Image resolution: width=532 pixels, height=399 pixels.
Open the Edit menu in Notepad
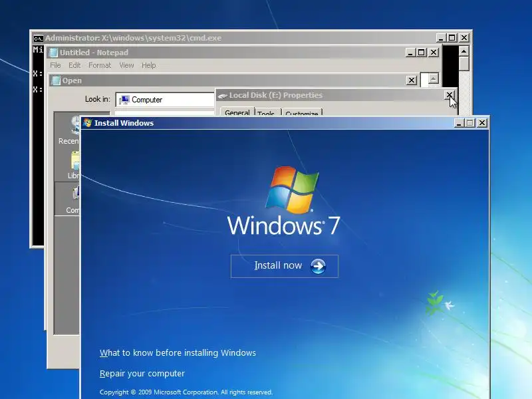74,65
